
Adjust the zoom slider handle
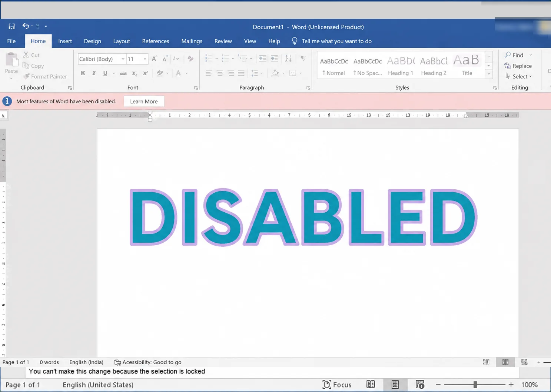coord(475,385)
